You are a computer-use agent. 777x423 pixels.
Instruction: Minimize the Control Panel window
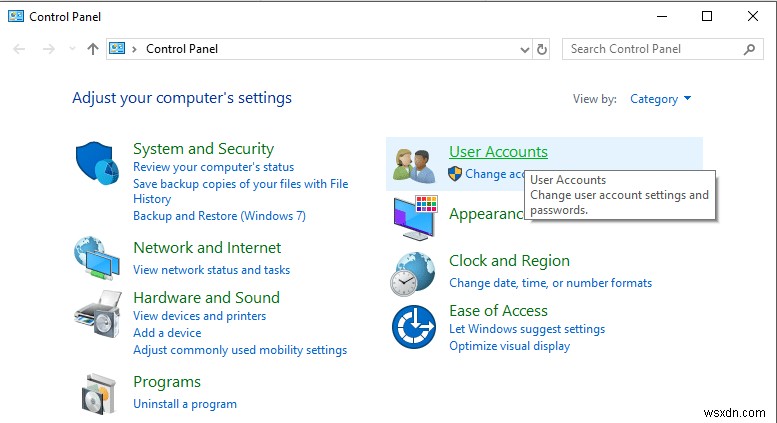point(662,16)
